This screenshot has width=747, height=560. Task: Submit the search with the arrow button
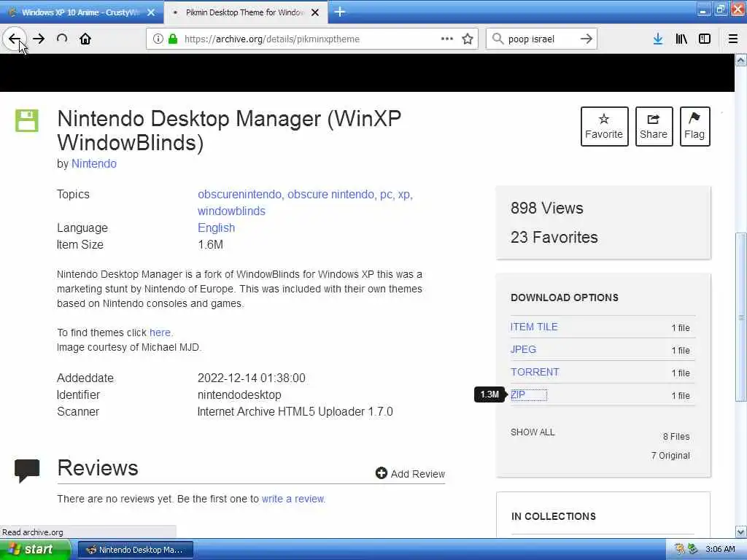(587, 39)
